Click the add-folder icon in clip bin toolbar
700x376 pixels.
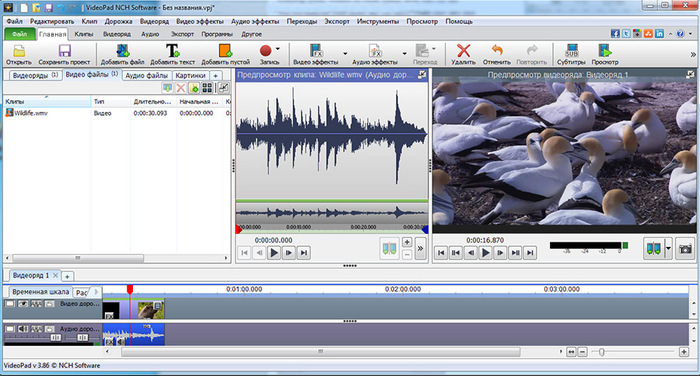pyautogui.click(x=194, y=88)
